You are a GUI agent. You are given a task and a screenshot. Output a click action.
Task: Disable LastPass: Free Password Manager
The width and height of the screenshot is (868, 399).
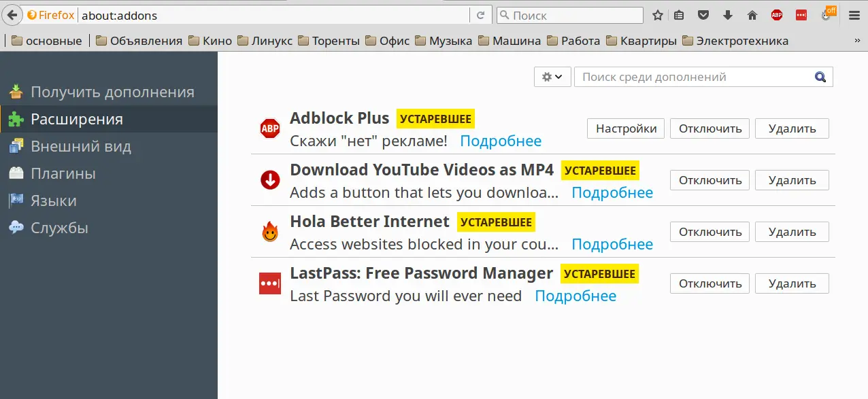[710, 283]
